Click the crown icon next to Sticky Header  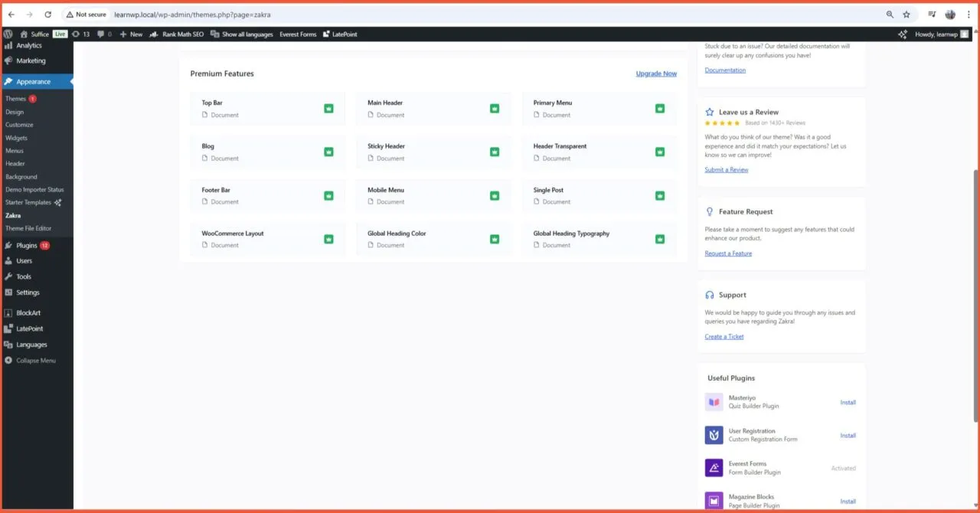click(x=495, y=152)
